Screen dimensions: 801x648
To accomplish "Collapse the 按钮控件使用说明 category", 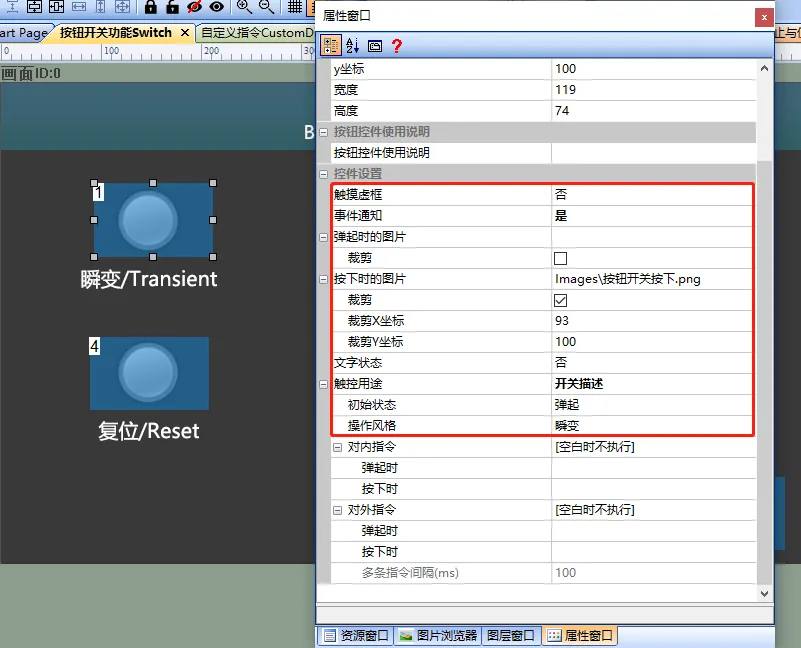I will point(323,132).
